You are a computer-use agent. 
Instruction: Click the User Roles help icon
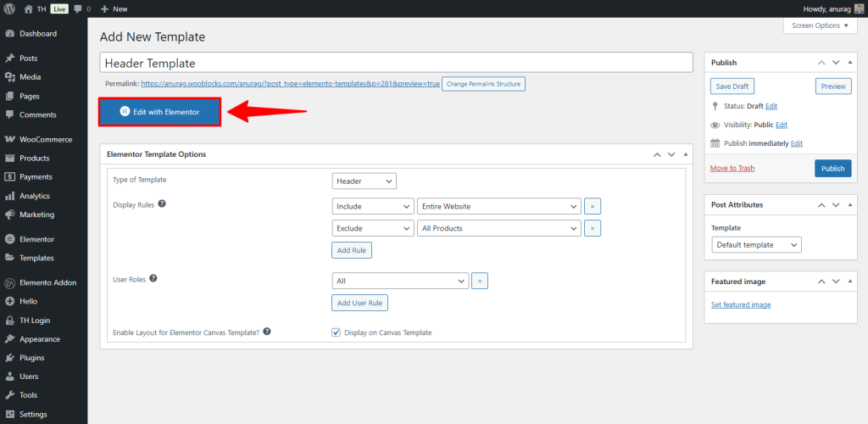pos(153,278)
